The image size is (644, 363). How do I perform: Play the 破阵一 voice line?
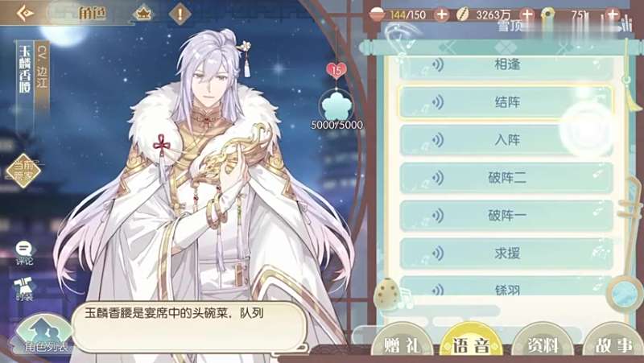pyautogui.click(x=506, y=216)
